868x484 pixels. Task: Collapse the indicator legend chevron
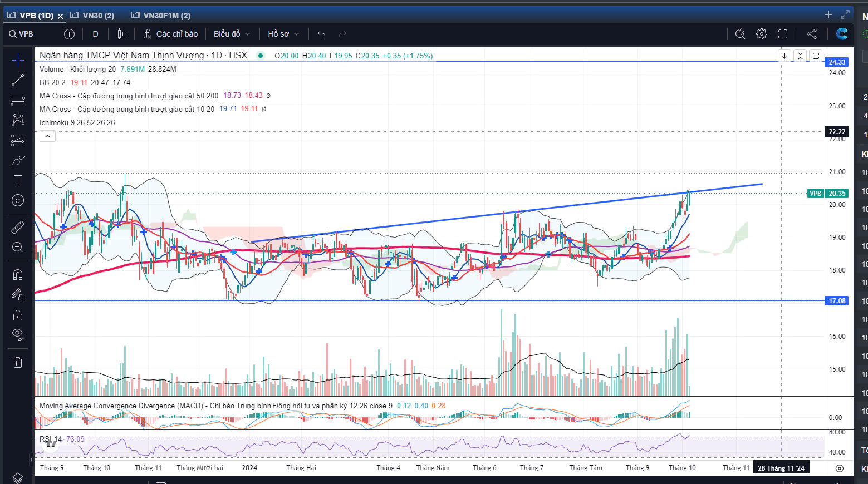coord(47,136)
